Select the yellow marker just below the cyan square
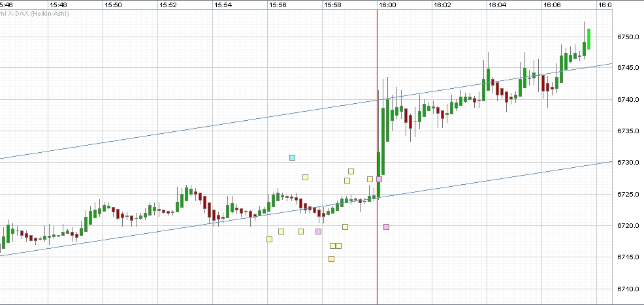Screen dimensions: 644x305 [305, 177]
